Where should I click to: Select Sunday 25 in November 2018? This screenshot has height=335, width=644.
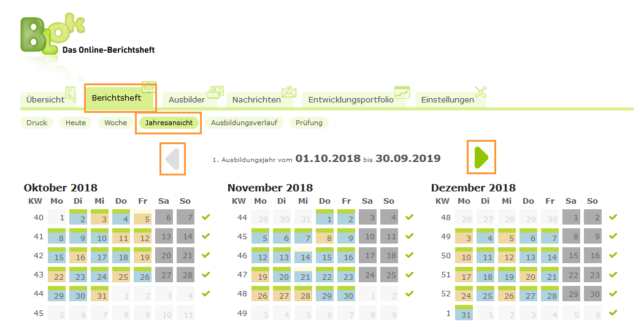(389, 275)
